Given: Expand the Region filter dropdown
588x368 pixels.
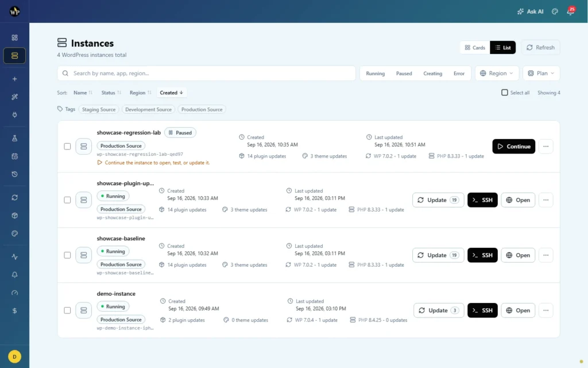Looking at the screenshot, I should point(497,73).
